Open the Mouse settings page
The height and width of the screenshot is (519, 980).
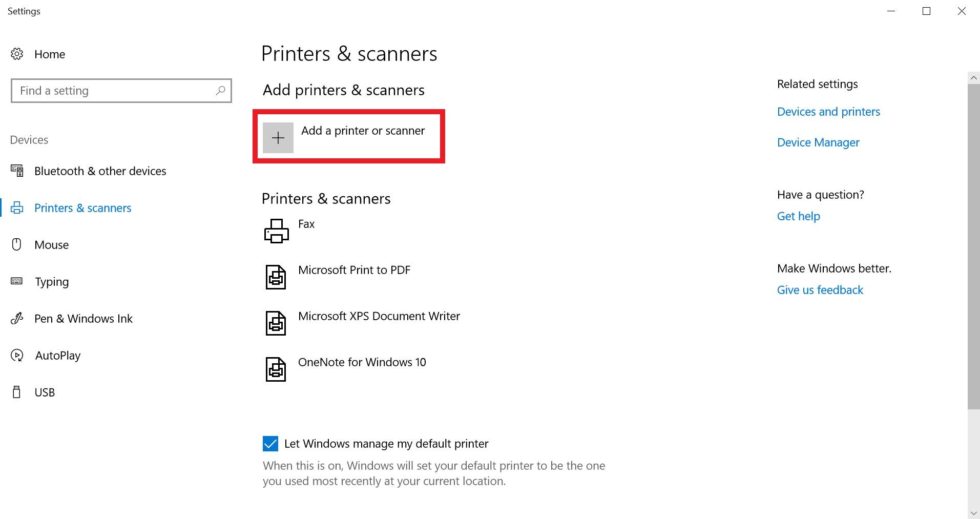[x=51, y=245]
